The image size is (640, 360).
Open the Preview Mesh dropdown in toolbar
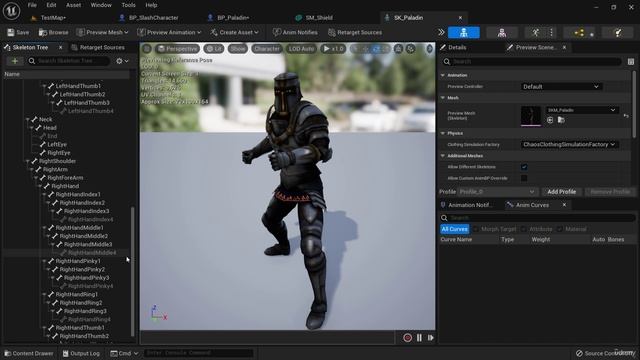click(x=102, y=32)
